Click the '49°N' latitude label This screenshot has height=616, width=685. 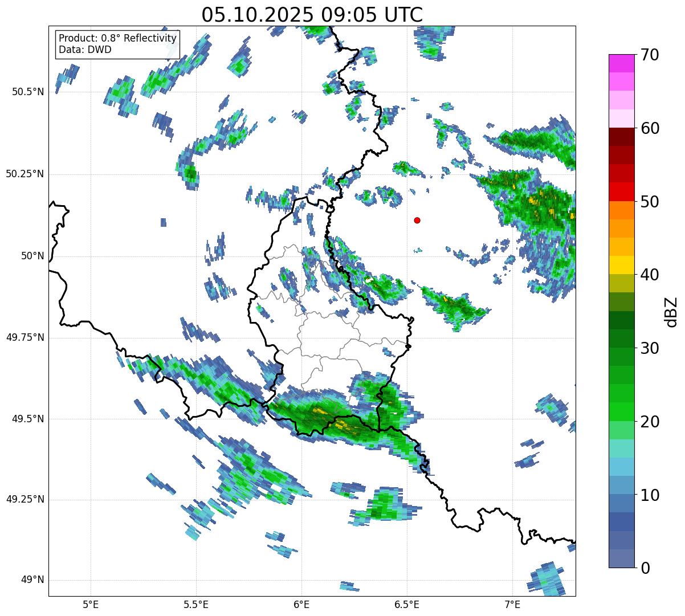[32, 580]
